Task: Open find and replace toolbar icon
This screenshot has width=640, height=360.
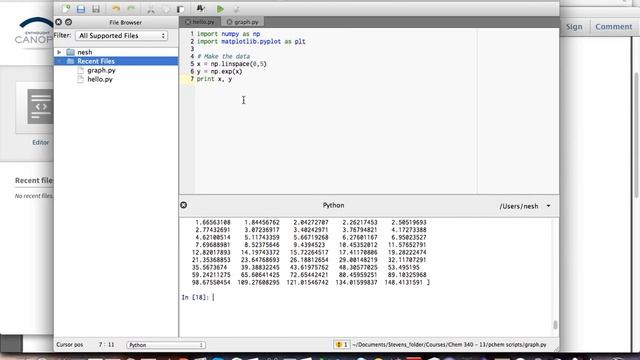Action: tap(200, 9)
